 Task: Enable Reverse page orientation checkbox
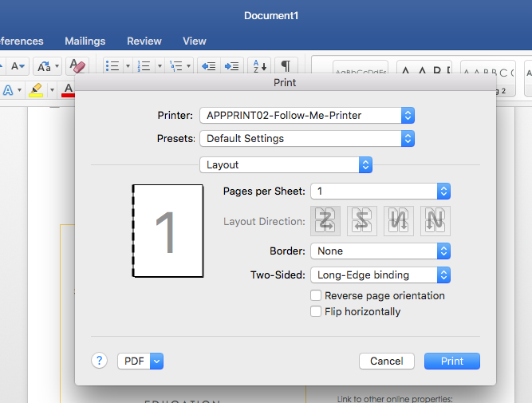(316, 295)
